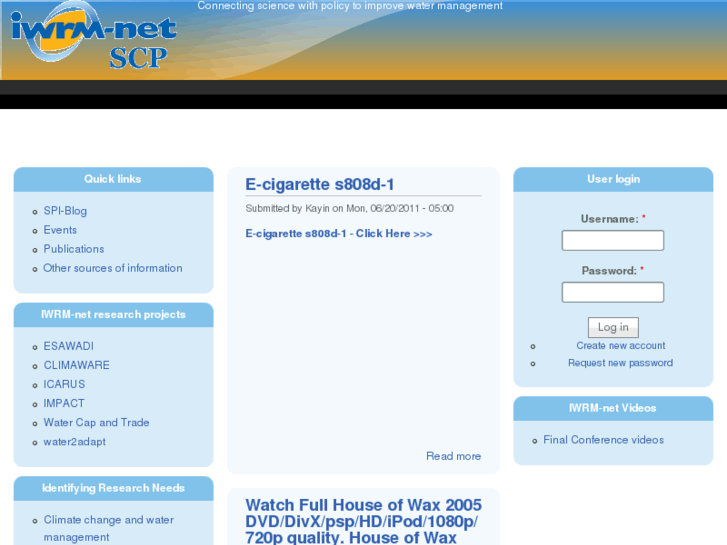Viewport: 727px width, 545px height.
Task: Click the 'Submitted by Kayin' date line
Action: 349,208
